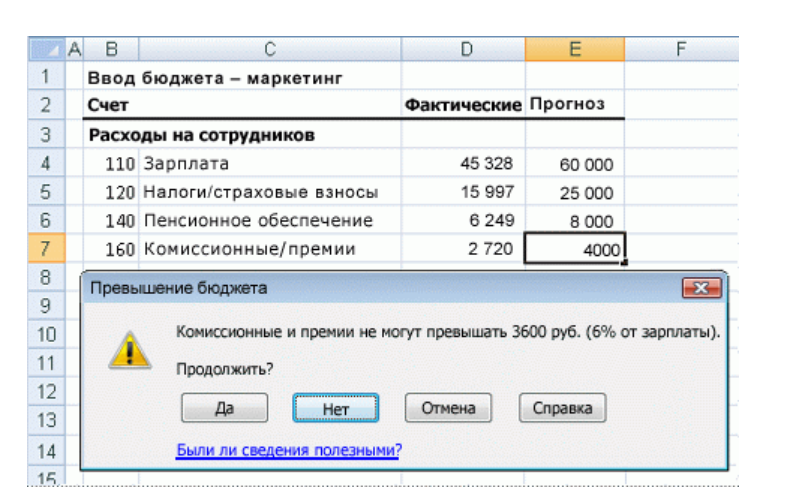Select column C header
Screen dimensions: 795x502
[x=270, y=49]
